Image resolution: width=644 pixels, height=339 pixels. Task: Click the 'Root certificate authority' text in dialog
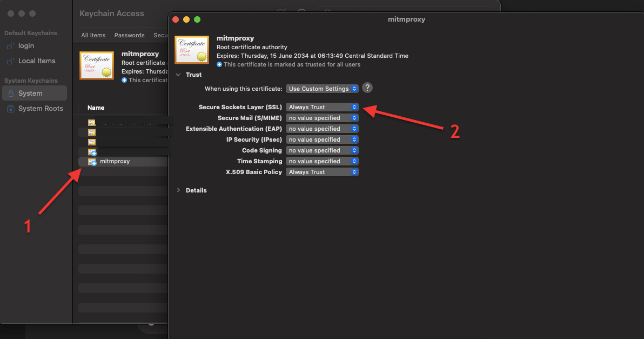click(x=252, y=47)
